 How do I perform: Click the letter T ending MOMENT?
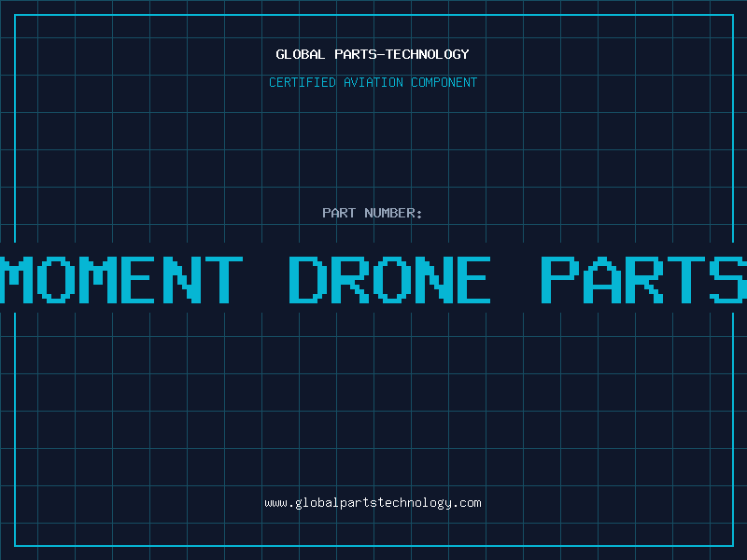(x=224, y=280)
